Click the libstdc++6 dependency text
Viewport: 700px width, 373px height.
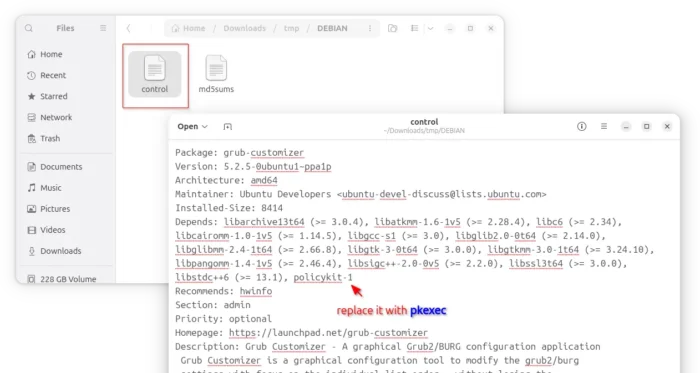pyautogui.click(x=202, y=278)
